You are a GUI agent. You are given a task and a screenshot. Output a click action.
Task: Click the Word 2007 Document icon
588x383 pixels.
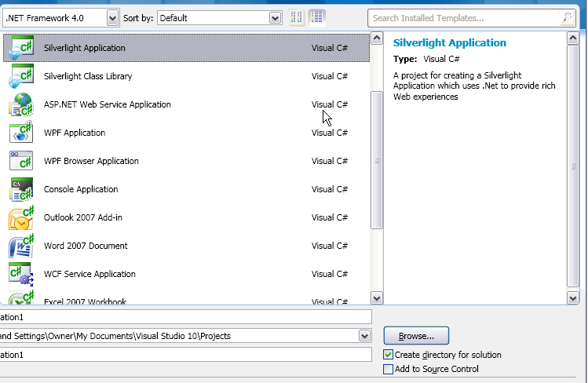(21, 246)
